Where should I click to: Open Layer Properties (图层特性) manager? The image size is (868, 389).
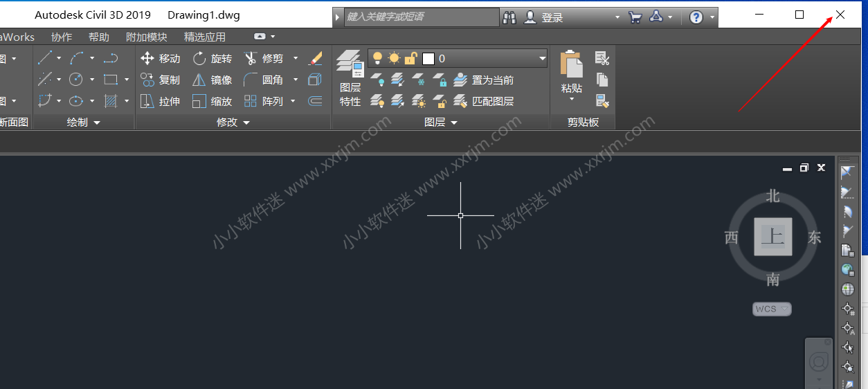coord(350,76)
